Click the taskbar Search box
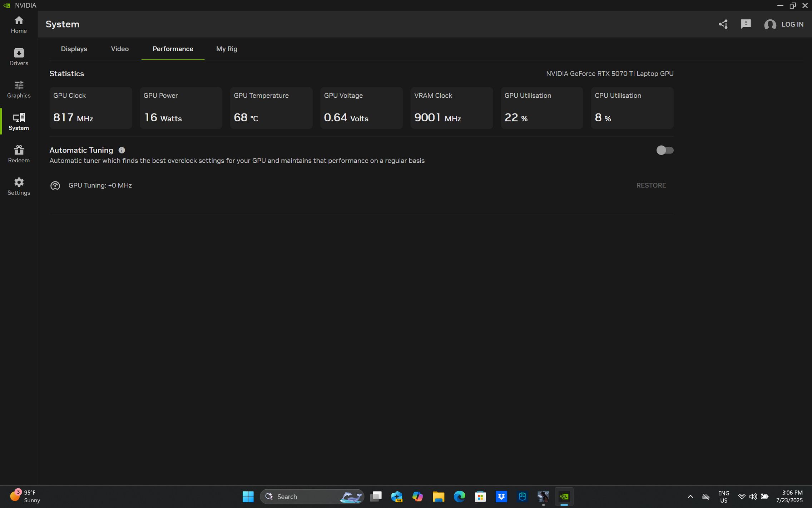Viewport: 812px width, 508px height. click(312, 497)
